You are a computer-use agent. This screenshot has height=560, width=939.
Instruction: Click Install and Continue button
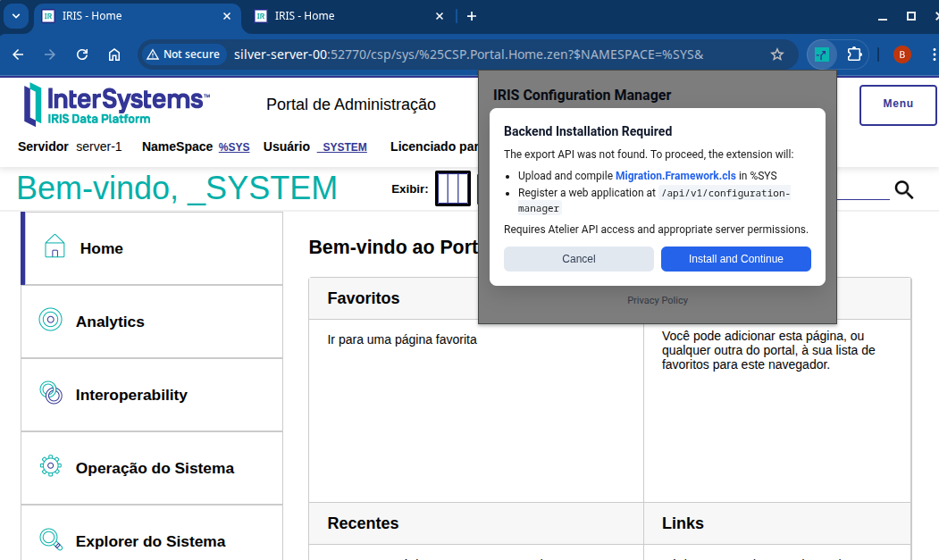pos(735,259)
